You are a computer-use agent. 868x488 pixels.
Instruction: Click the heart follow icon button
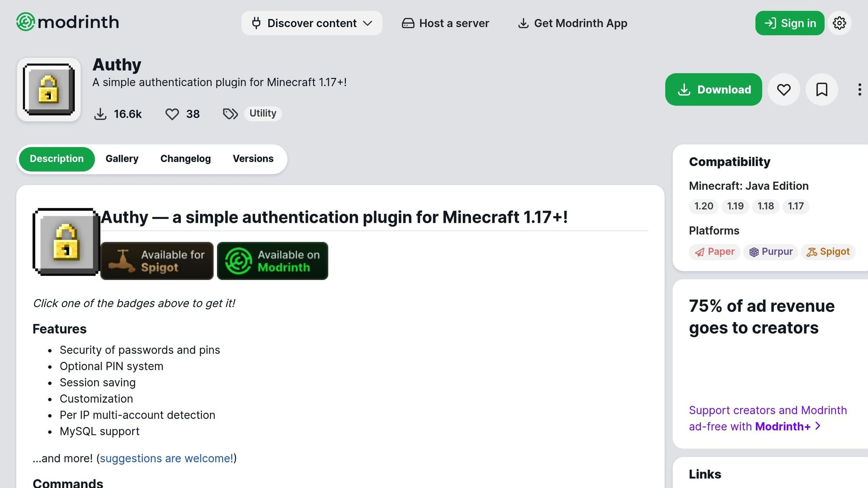click(784, 89)
